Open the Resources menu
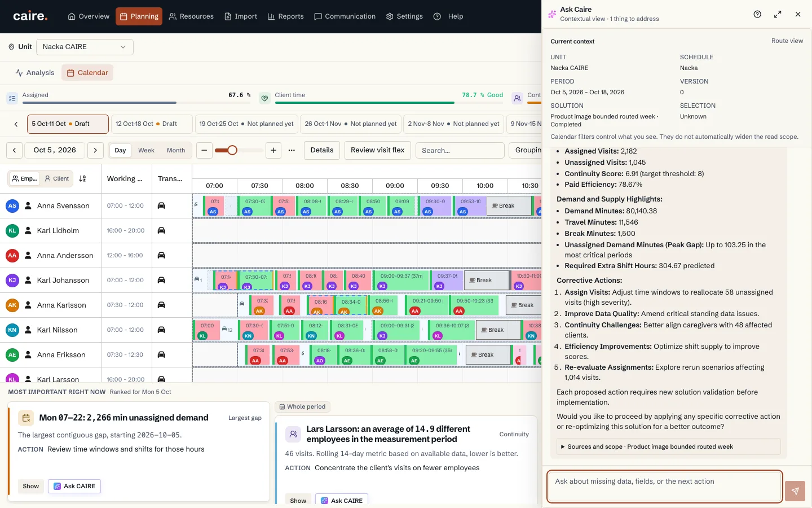The height and width of the screenshot is (508, 812). click(x=191, y=16)
